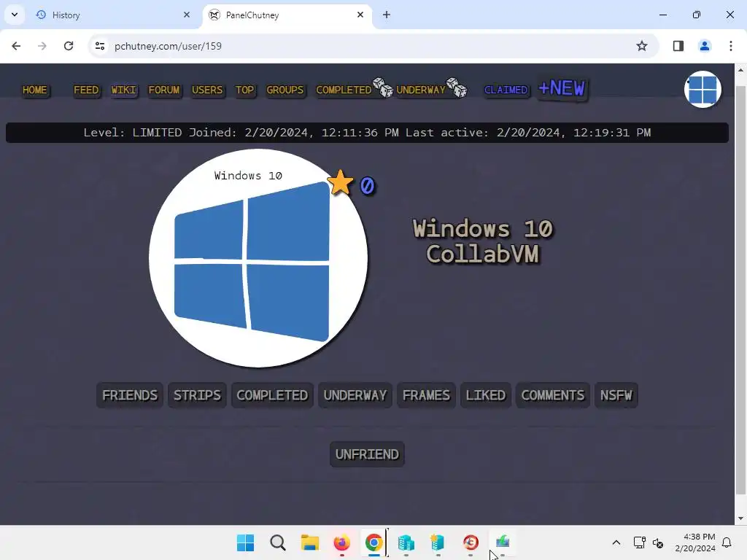Open UNDERWAY strips in navigation bar
This screenshot has width=747, height=560.
[x=421, y=90]
